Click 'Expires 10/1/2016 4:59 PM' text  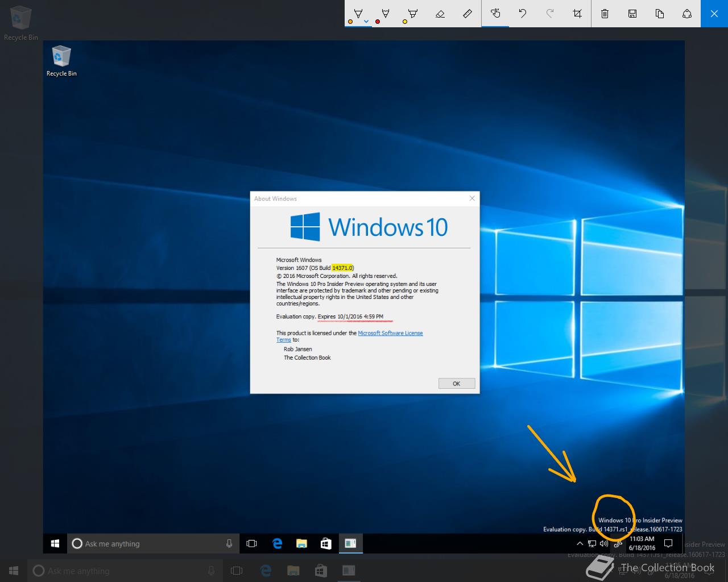[350, 317]
